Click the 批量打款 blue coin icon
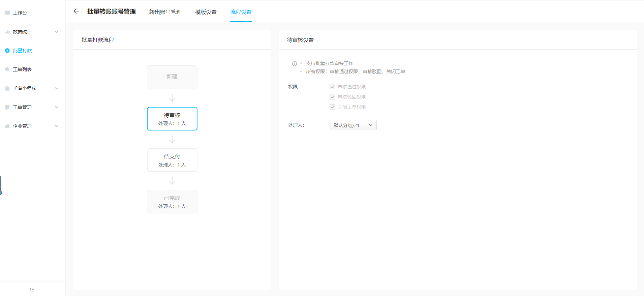Viewport: 644px width, 296px height. pos(7,51)
